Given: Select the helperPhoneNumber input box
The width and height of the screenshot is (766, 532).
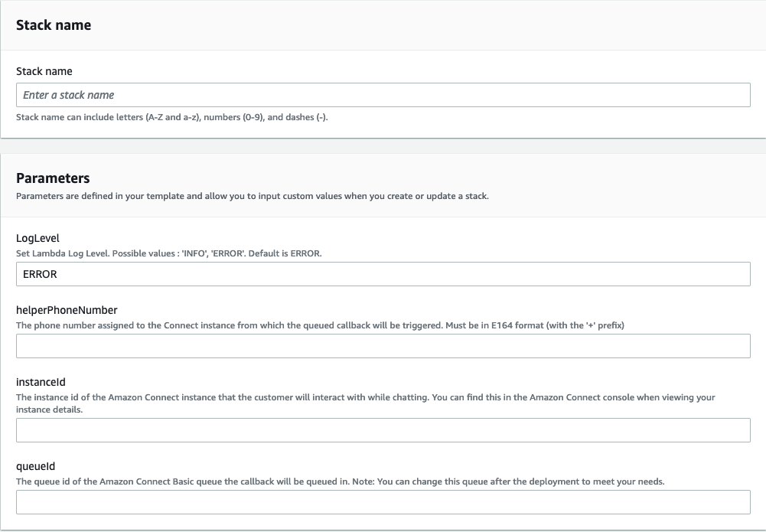Looking at the screenshot, I should pyautogui.click(x=383, y=345).
